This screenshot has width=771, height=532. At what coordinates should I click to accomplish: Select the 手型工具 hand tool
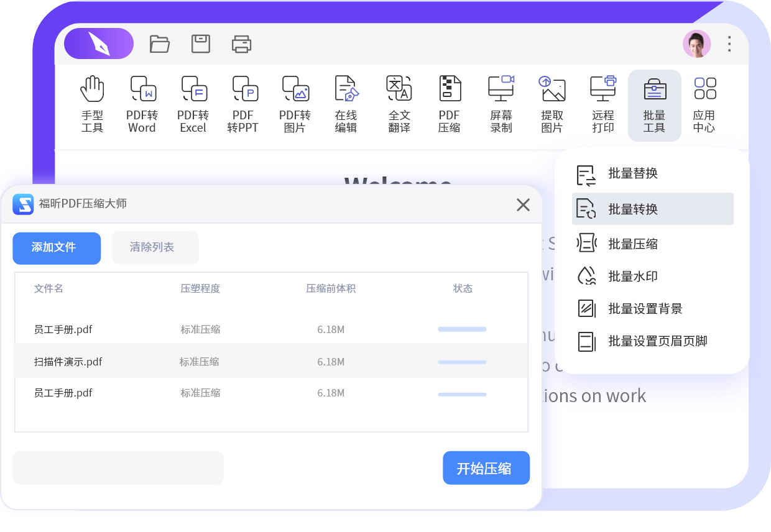pyautogui.click(x=92, y=104)
